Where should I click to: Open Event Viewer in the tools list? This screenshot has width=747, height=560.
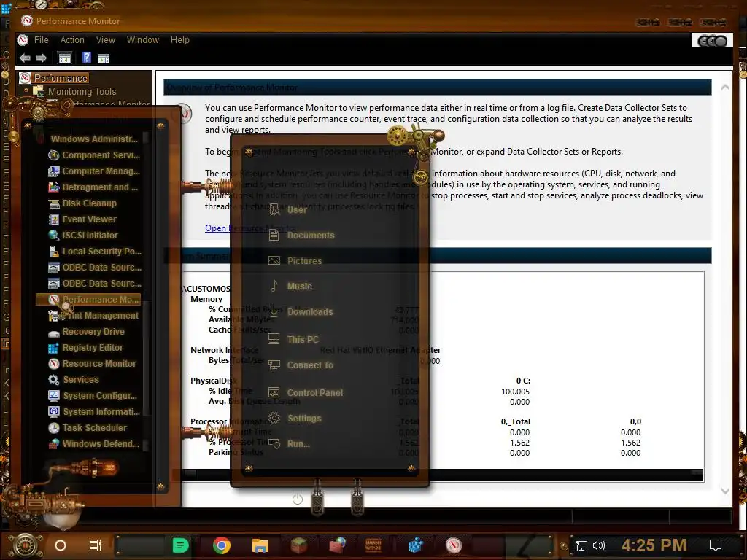point(83,219)
